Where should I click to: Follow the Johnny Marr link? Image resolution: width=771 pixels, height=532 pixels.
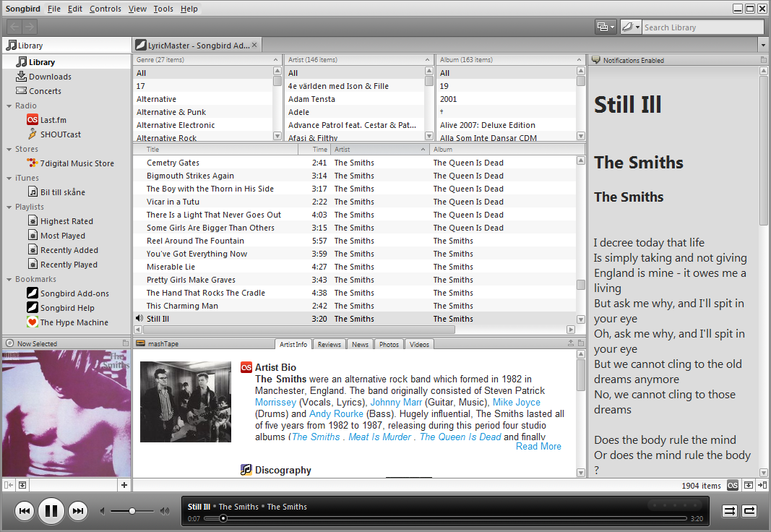click(x=396, y=402)
